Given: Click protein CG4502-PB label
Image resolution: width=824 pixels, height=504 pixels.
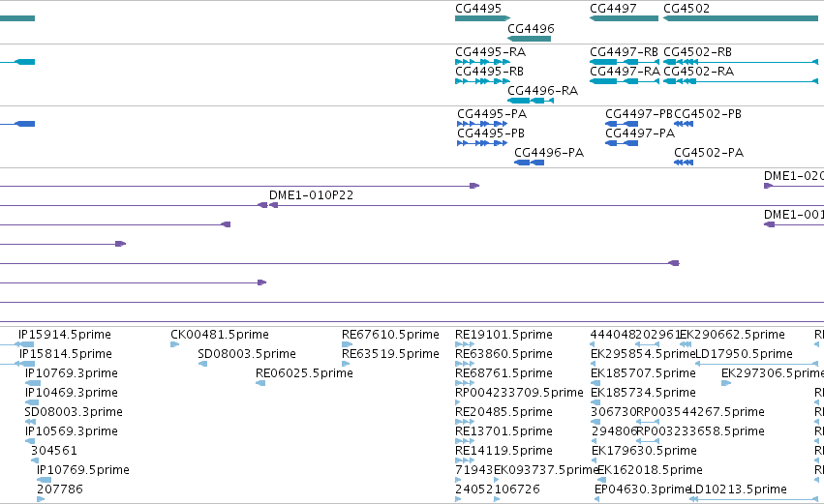Looking at the screenshot, I should click(708, 114).
